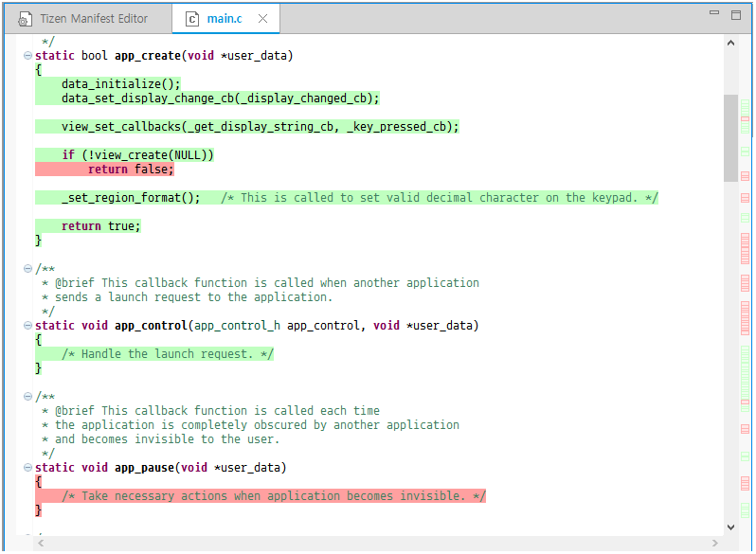Close the main.c tab
The height and width of the screenshot is (554, 756).
click(x=262, y=19)
